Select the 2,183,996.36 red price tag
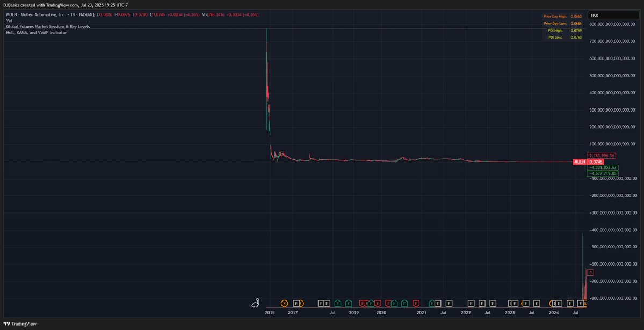Image resolution: width=644 pixels, height=330 pixels. (601, 156)
